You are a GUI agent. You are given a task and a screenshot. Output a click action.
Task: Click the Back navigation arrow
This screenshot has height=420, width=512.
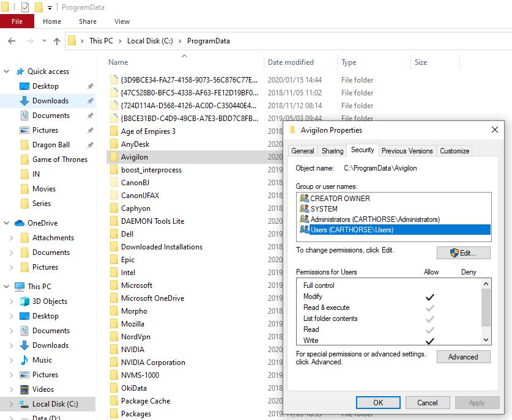click(x=12, y=41)
